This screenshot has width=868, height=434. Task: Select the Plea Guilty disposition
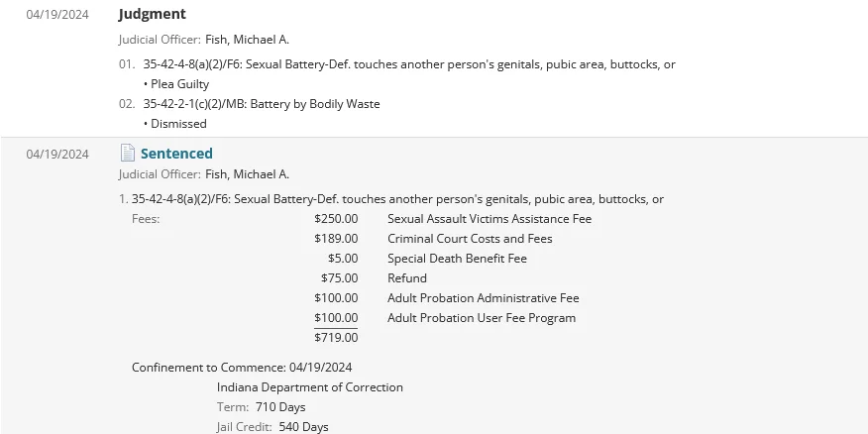coord(176,84)
